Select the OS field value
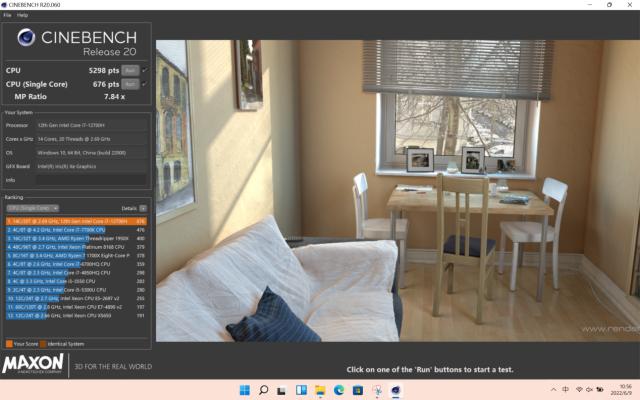Viewport: 640px width, 400px height. [91, 153]
